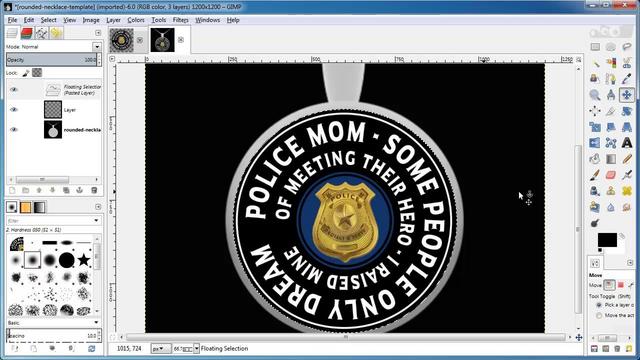
Task: Open Layers dock configuration menu arrow
Action: coord(98,33)
